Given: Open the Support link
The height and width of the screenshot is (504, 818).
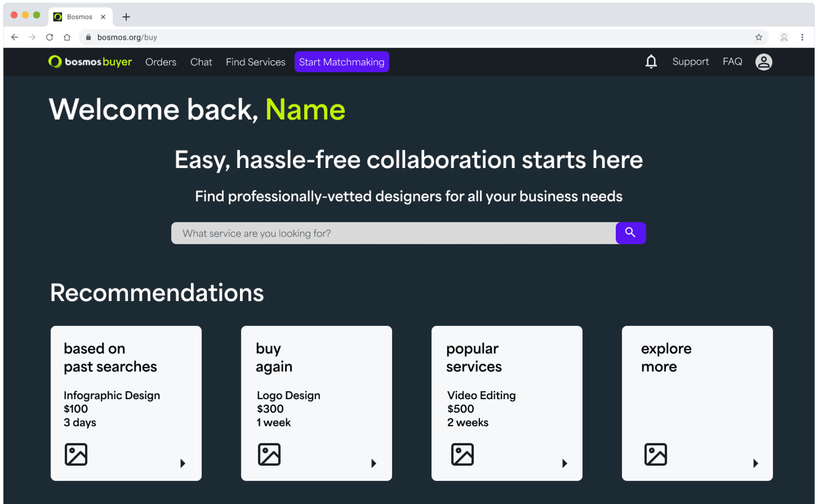Looking at the screenshot, I should click(690, 62).
